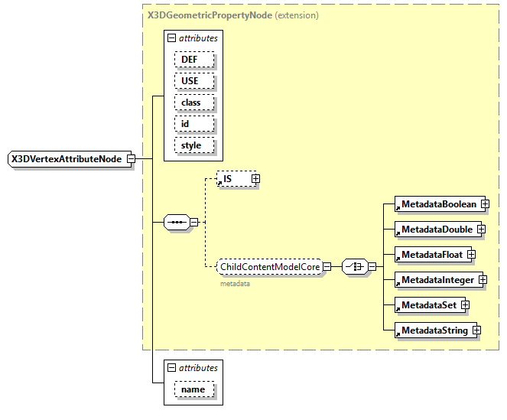
Task: Open the X3DGeometricPropertyNode extension title
Action: pyautogui.click(x=210, y=15)
